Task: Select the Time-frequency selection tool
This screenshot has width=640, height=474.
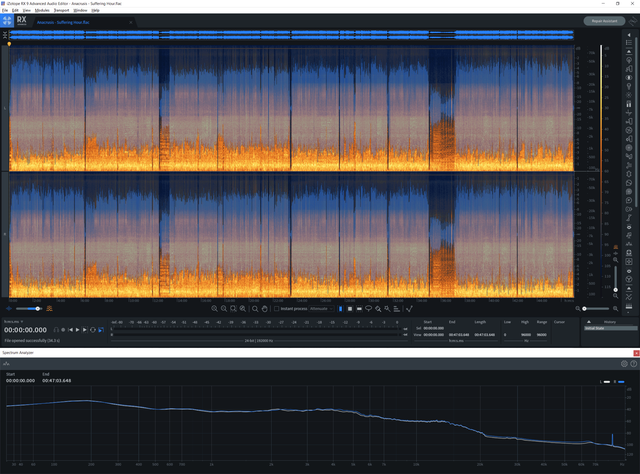Action: click(x=350, y=309)
